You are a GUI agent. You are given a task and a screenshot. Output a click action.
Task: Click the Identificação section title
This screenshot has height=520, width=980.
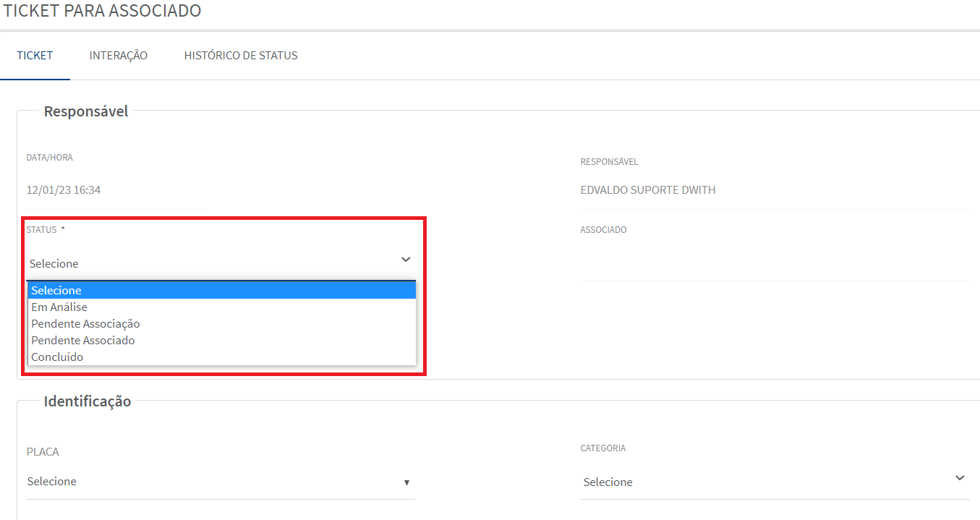click(x=88, y=401)
